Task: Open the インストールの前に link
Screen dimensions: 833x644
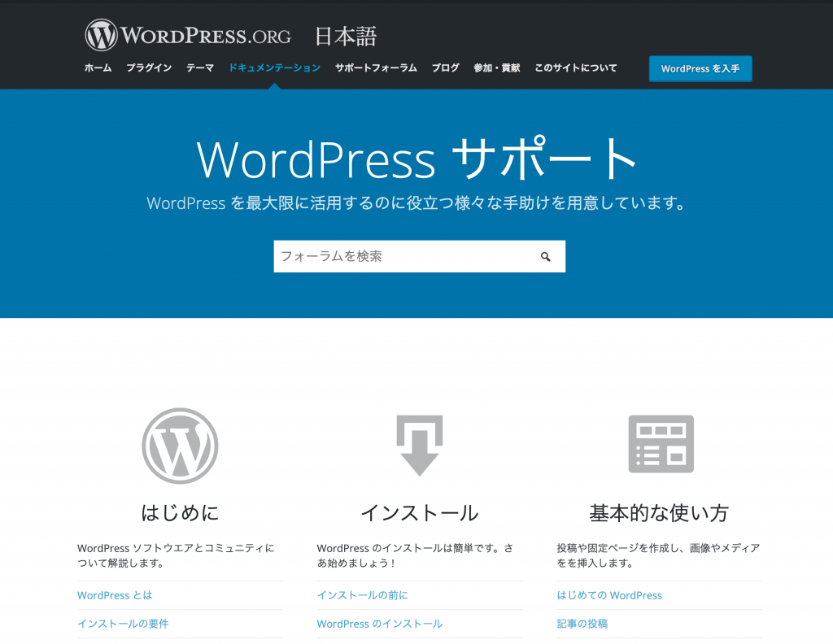Action: 363,595
